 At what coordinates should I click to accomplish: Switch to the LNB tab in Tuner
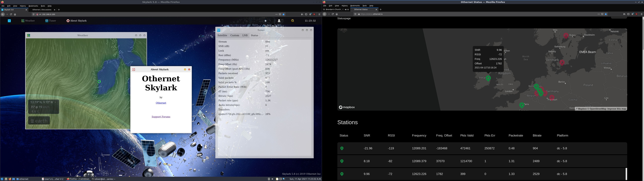click(245, 35)
